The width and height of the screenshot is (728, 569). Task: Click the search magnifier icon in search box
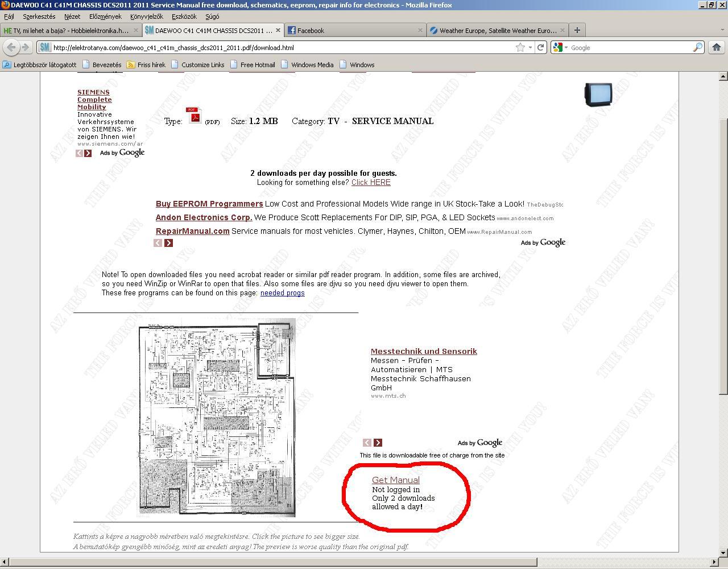(697, 48)
